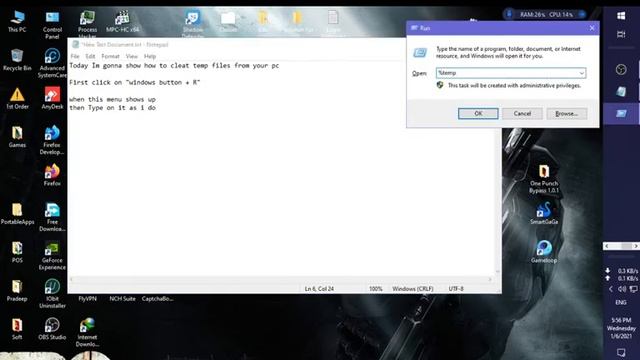Click Browse... in Run dialog
Image resolution: width=640 pixels, height=360 pixels.
tap(567, 113)
